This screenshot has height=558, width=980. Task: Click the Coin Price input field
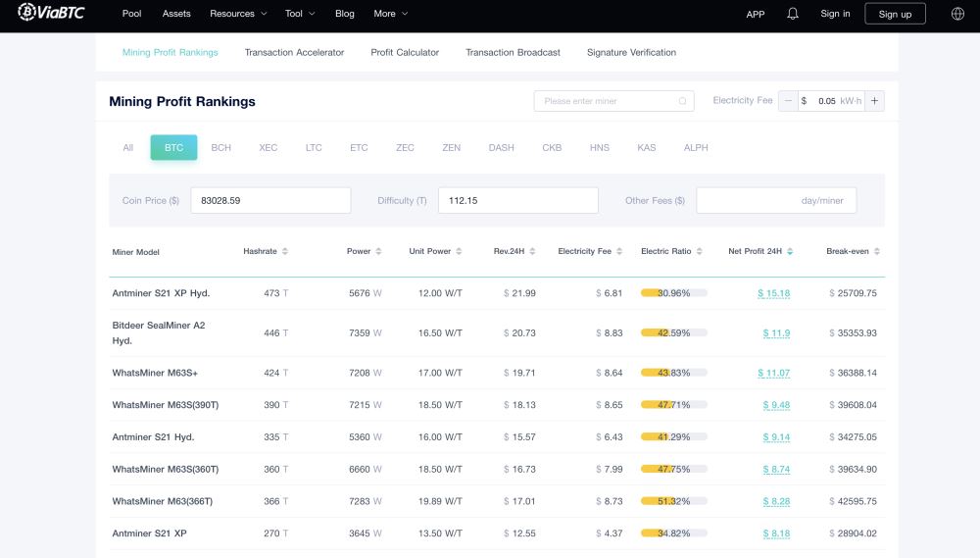click(x=270, y=200)
